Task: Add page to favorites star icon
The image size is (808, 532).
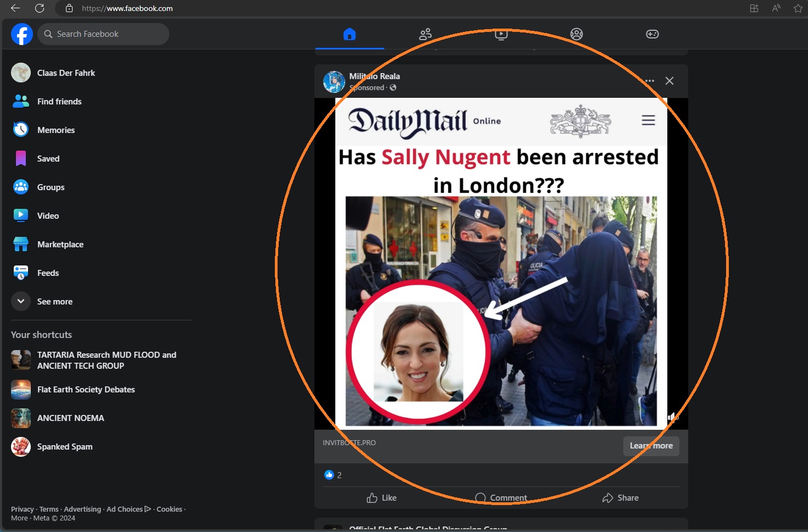Action: click(x=798, y=8)
